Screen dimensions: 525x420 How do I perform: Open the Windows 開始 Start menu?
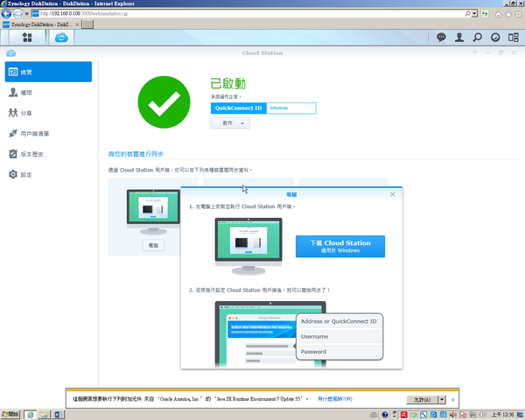[10, 415]
